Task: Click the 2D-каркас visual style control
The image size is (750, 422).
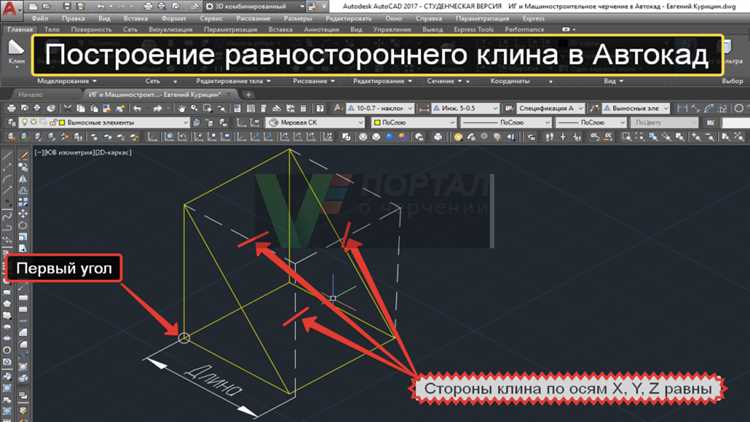Action: [x=113, y=153]
